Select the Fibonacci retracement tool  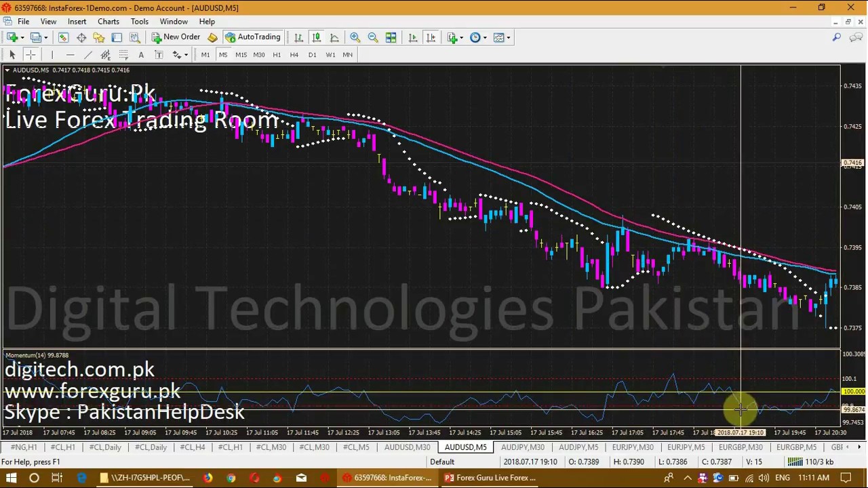(123, 54)
